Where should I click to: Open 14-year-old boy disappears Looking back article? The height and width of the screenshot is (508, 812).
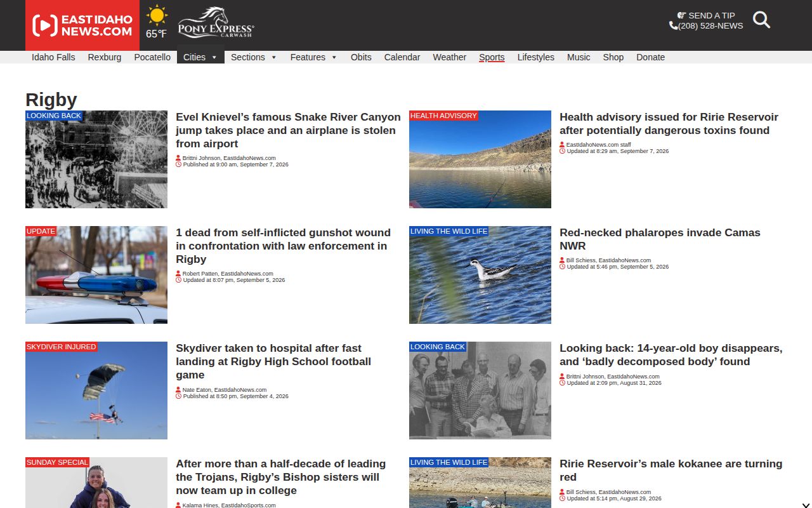[671, 355]
